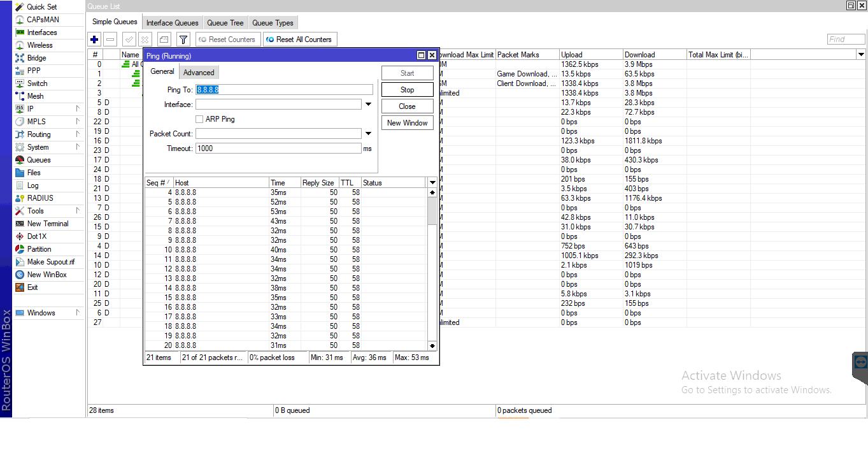Add a new simple queue with the plus icon
This screenshot has width=868, height=455.
point(94,40)
